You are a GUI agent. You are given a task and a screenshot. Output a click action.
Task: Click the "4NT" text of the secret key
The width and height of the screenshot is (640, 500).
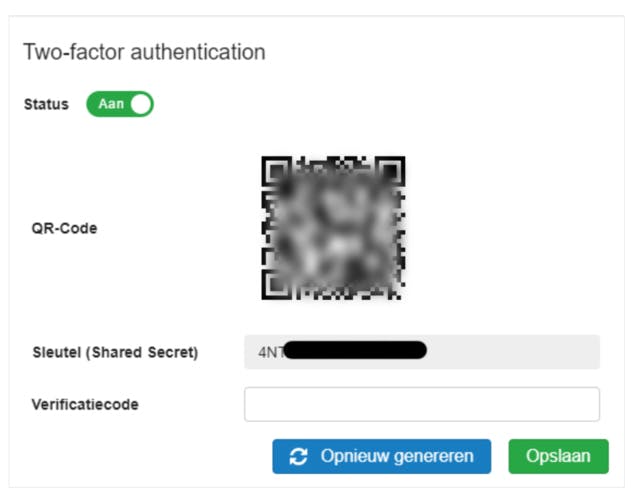pos(270,352)
